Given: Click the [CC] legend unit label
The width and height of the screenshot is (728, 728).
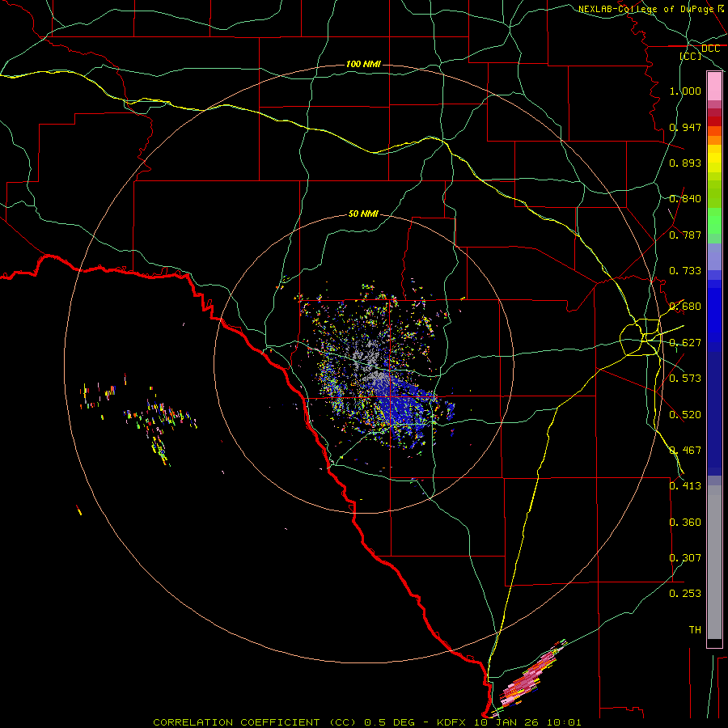Looking at the screenshot, I should 691,56.
